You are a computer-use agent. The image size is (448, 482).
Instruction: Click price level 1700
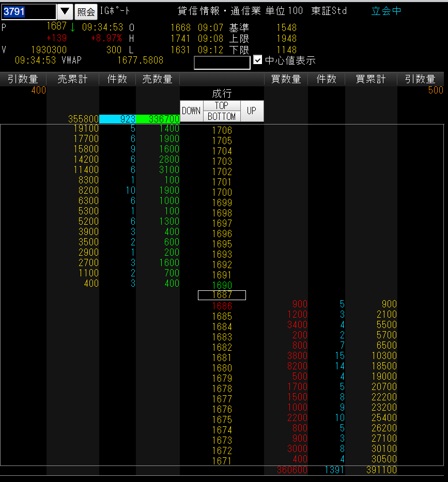point(222,192)
